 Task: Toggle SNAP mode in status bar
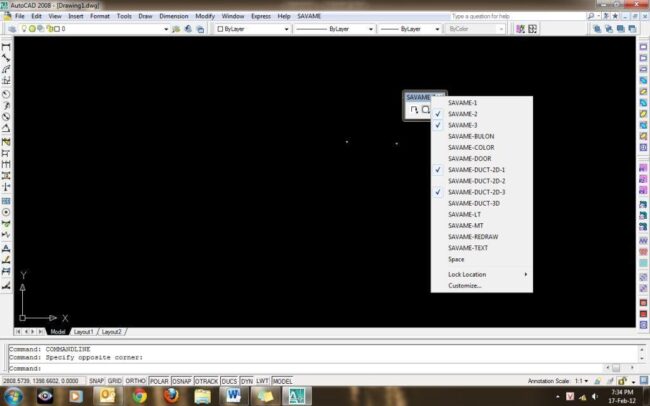pos(96,381)
